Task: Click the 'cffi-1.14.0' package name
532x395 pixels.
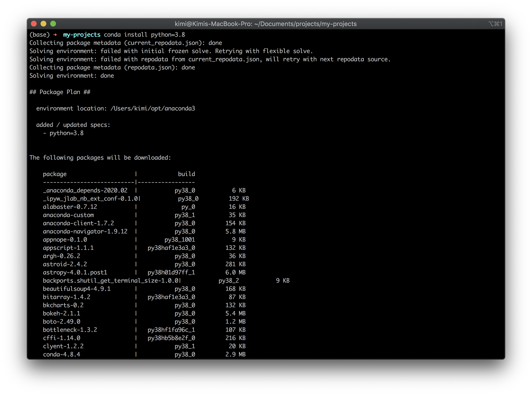Action: (62, 338)
